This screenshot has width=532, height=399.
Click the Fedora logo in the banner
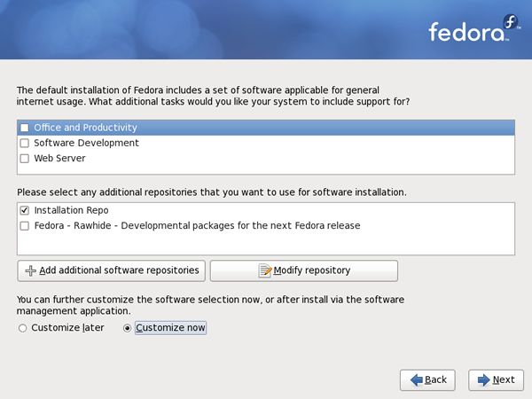click(x=473, y=28)
